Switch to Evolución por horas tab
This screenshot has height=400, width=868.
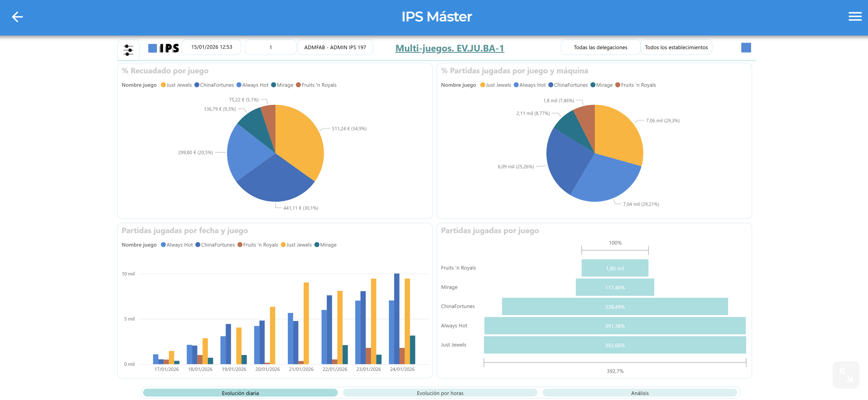click(x=440, y=393)
